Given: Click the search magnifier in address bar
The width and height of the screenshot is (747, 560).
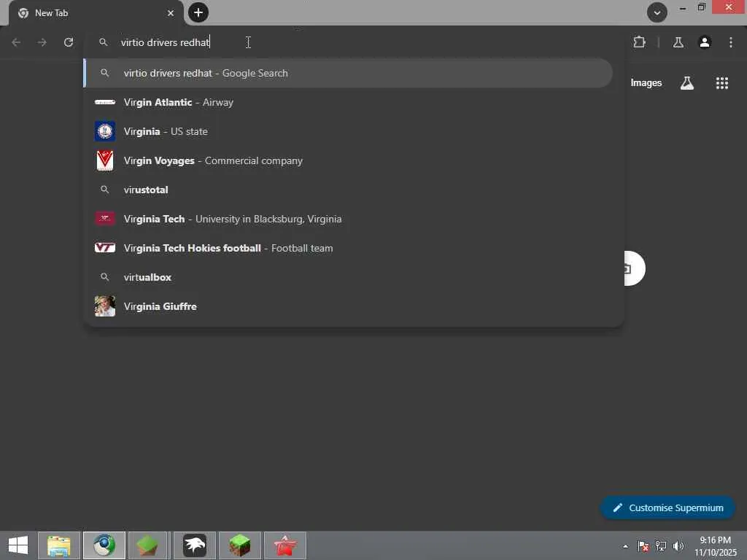Looking at the screenshot, I should (104, 42).
